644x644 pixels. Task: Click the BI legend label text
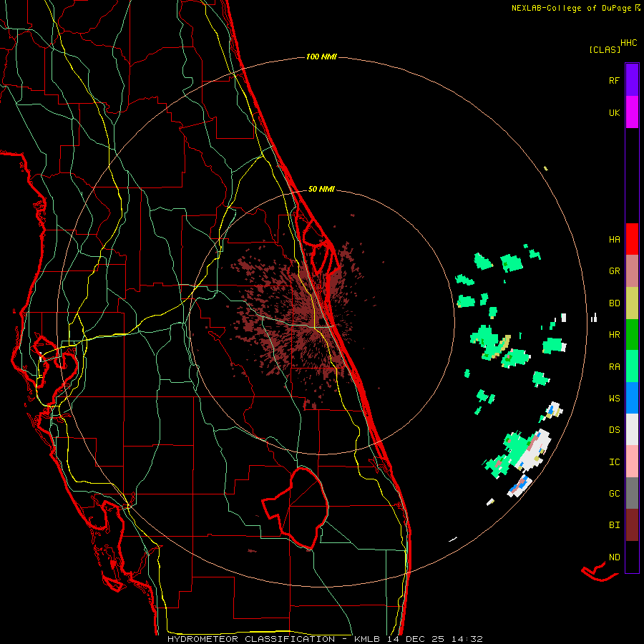pyautogui.click(x=614, y=525)
